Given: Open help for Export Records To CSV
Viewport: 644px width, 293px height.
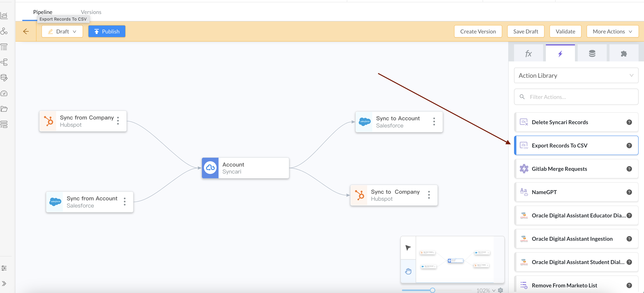Looking at the screenshot, I should click(629, 146).
